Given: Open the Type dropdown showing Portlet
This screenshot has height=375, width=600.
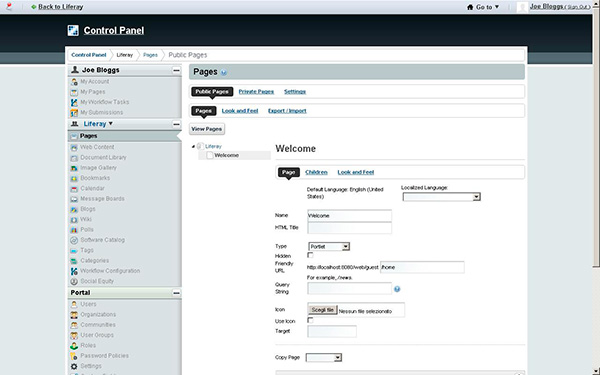Looking at the screenshot, I should coord(329,247).
